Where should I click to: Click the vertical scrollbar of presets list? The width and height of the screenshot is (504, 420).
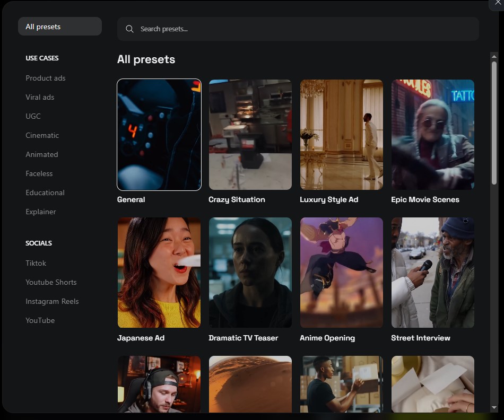494,122
